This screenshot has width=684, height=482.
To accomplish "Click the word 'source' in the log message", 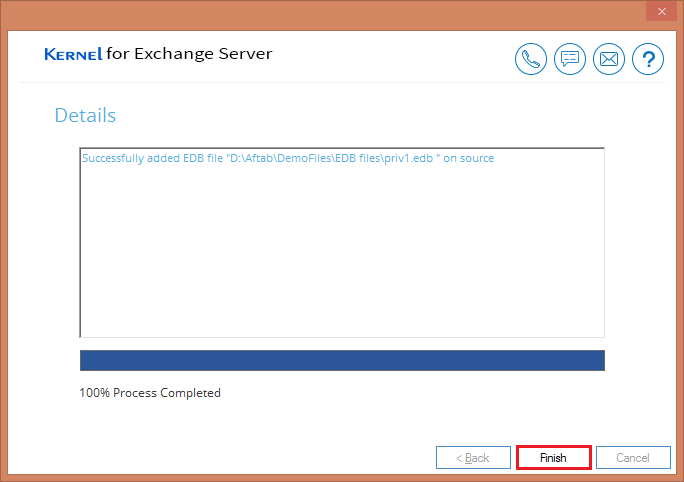I will click(x=476, y=158).
